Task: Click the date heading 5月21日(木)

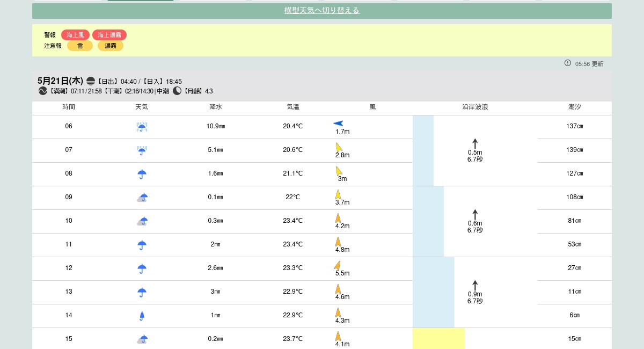Action: coord(60,81)
